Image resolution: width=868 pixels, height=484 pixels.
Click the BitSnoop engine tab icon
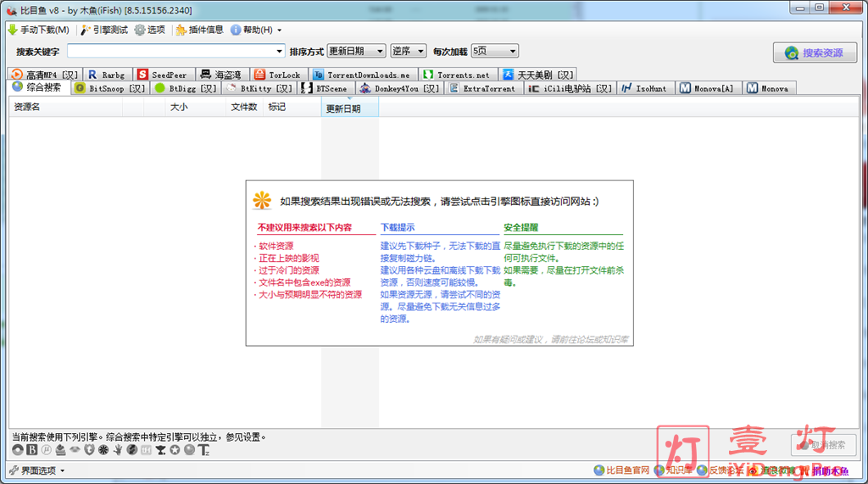tap(80, 88)
